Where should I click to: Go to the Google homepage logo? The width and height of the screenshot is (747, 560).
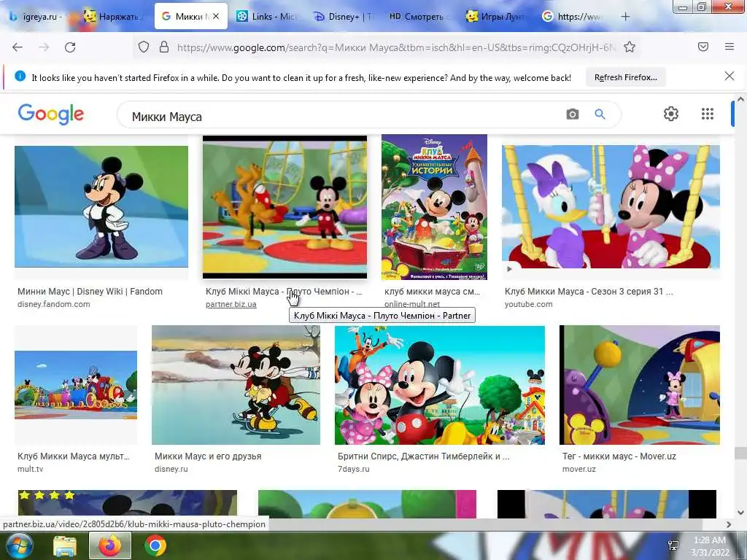click(51, 114)
